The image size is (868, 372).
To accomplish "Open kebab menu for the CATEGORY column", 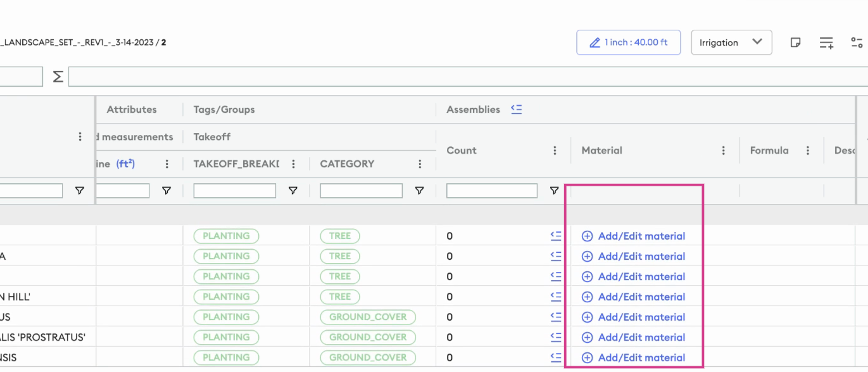I will coord(420,164).
